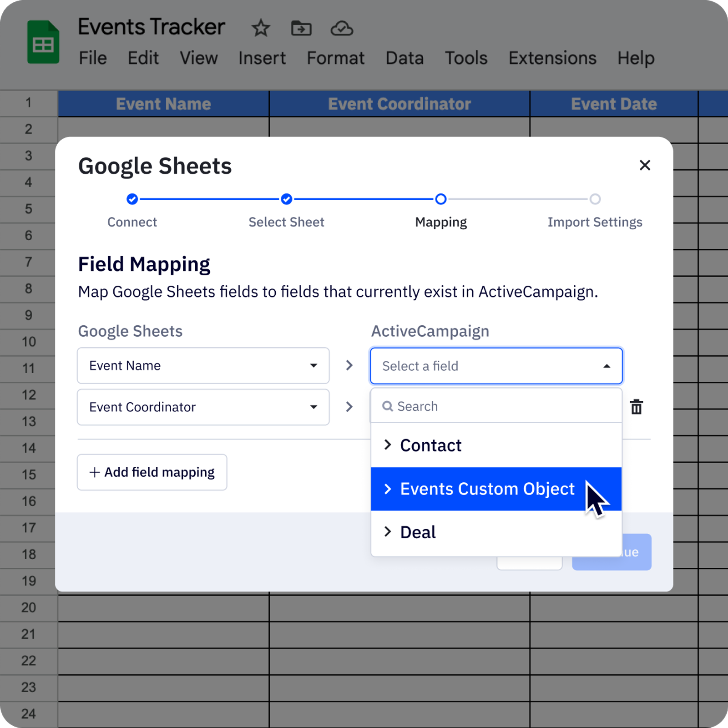This screenshot has width=728, height=728.
Task: Go to the Select Sheet step indicator
Action: coord(286,199)
